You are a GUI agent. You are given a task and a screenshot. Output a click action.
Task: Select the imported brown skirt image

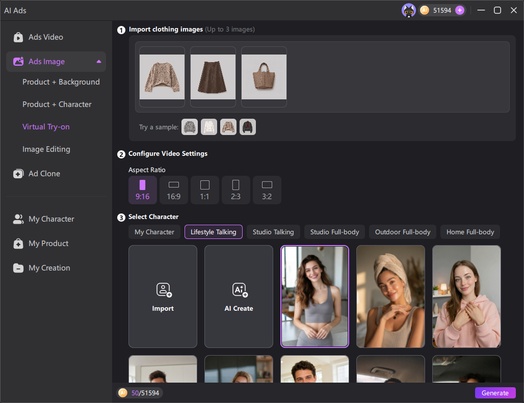click(213, 77)
